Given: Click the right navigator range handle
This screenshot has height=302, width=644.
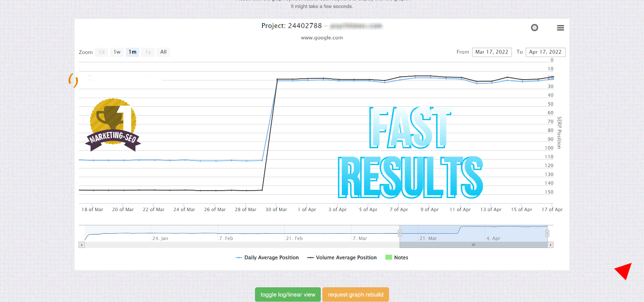Looking at the screenshot, I should (547, 233).
